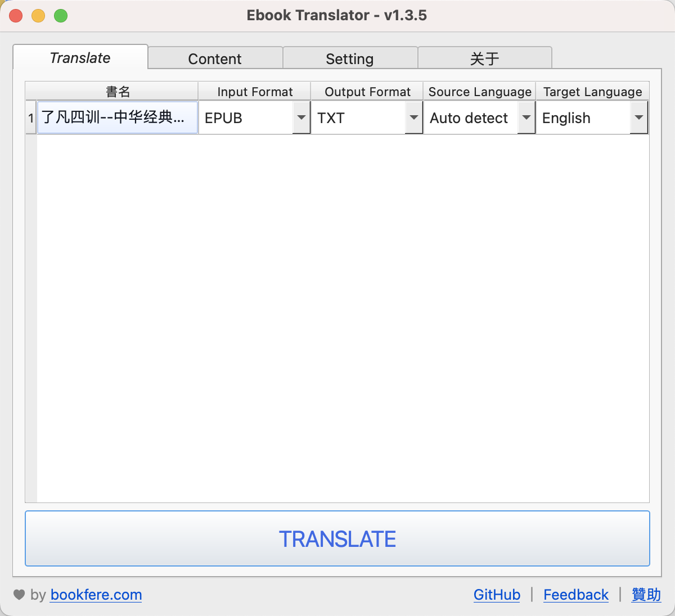The height and width of the screenshot is (616, 675).
Task: Click the 書名 column header
Action: (118, 92)
